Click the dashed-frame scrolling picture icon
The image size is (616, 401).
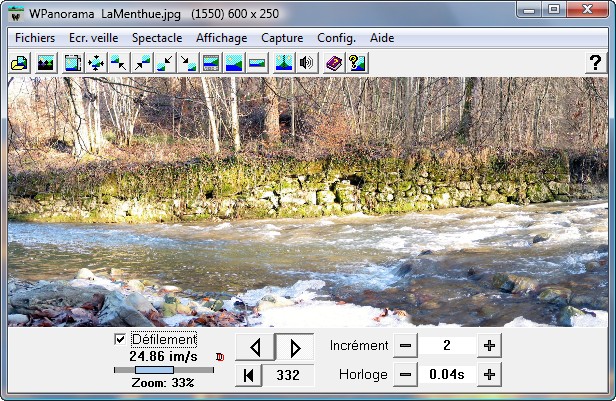point(73,63)
